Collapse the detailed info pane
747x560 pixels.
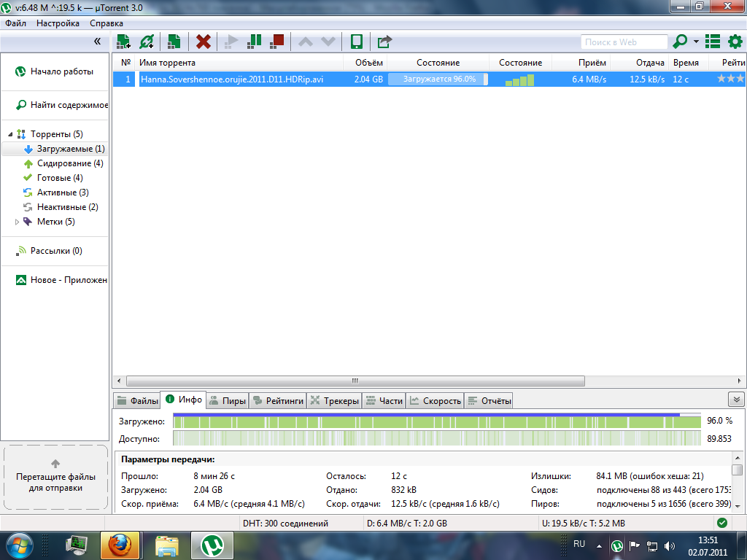click(x=736, y=400)
